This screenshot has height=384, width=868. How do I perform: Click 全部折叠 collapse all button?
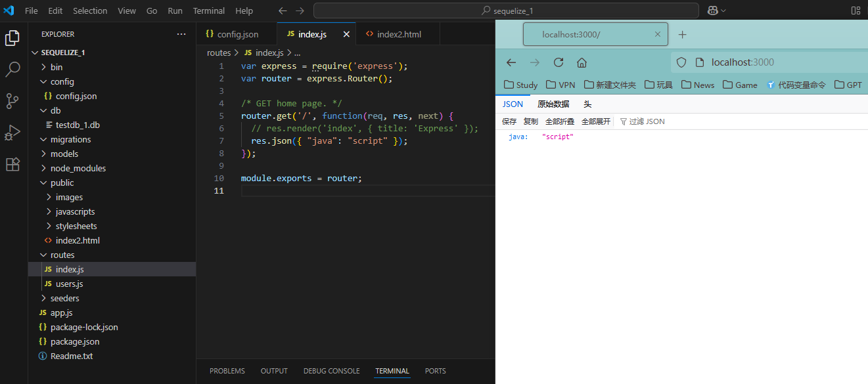coord(560,121)
